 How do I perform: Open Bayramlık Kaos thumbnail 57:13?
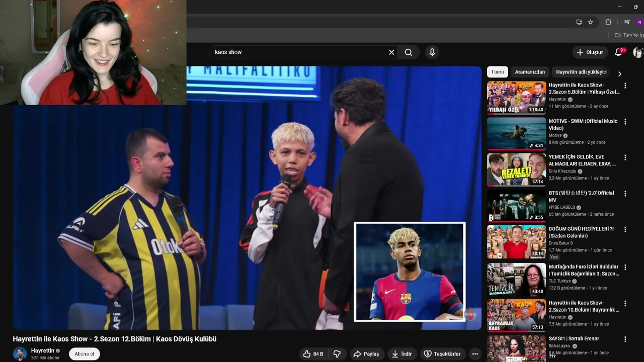tap(516, 316)
